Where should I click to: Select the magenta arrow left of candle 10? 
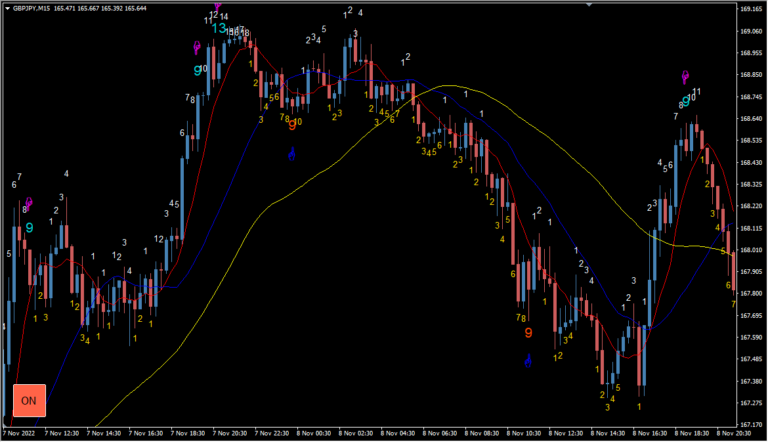(x=197, y=48)
